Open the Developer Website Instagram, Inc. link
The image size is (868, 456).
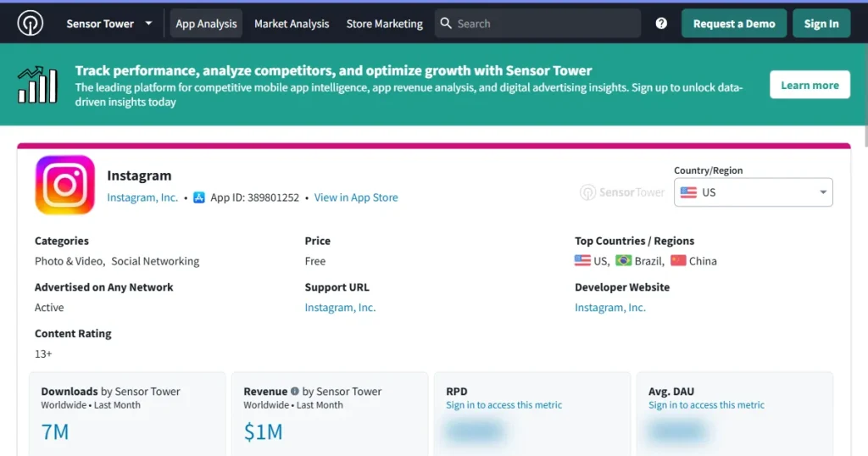610,307
